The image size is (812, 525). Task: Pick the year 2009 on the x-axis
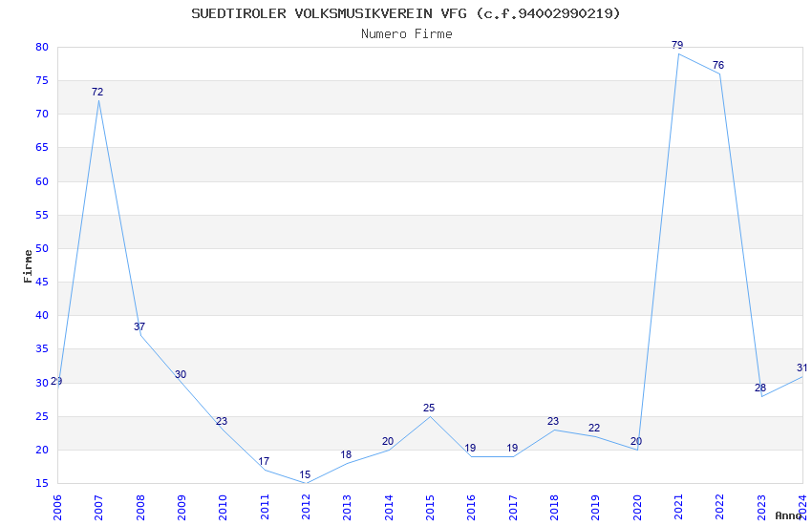coord(182,508)
